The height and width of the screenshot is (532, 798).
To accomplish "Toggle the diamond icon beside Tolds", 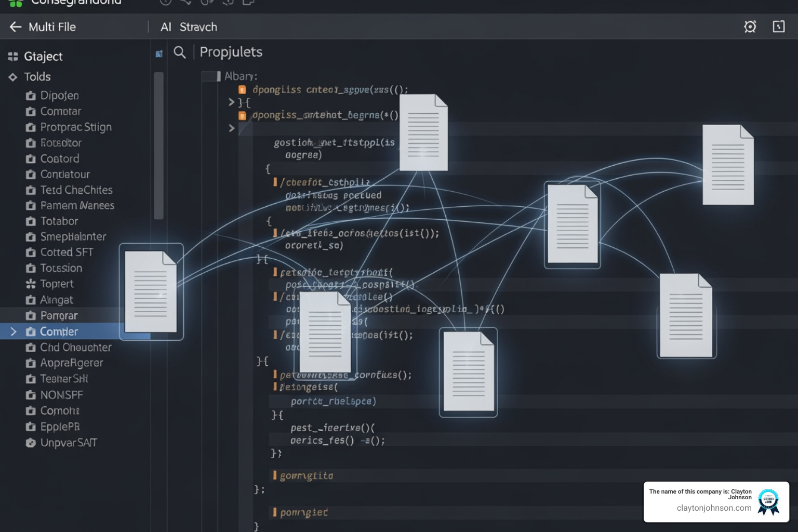I will click(12, 76).
